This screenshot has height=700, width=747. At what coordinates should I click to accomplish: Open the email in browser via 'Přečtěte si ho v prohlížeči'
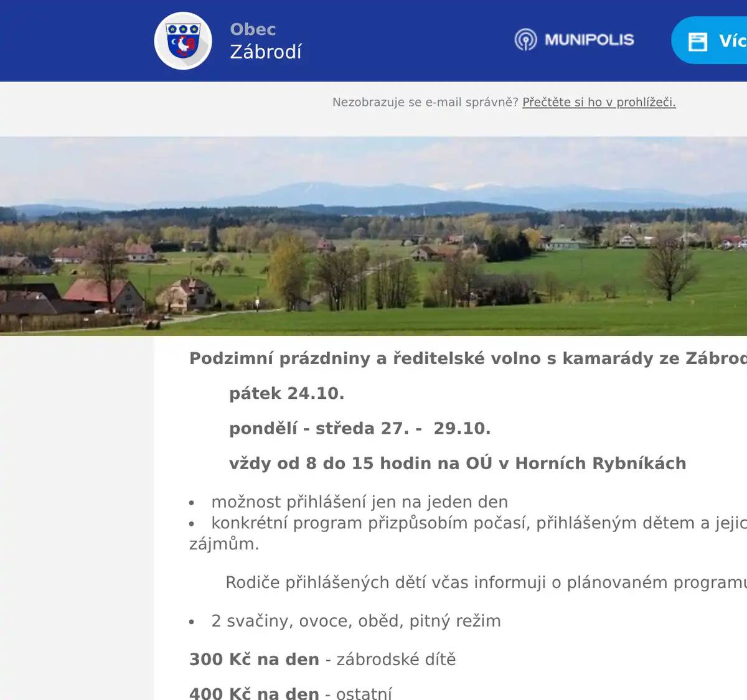point(599,103)
